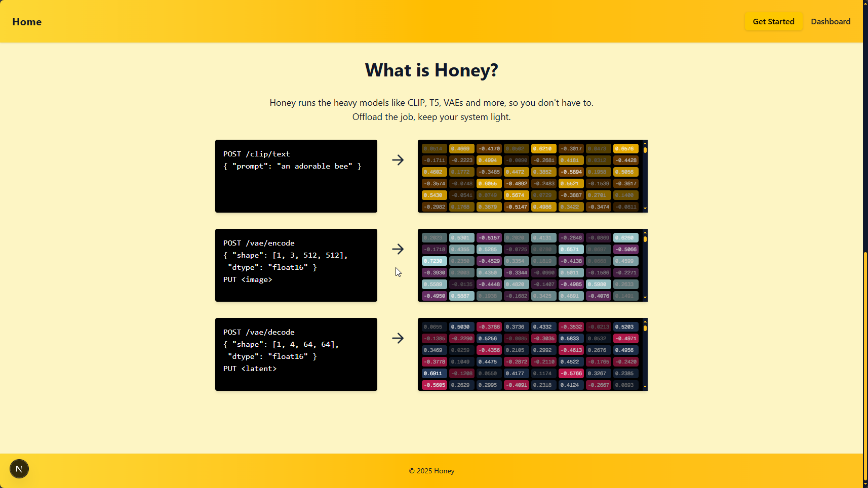Click the arrow beside the /vae/decode request

click(398, 338)
